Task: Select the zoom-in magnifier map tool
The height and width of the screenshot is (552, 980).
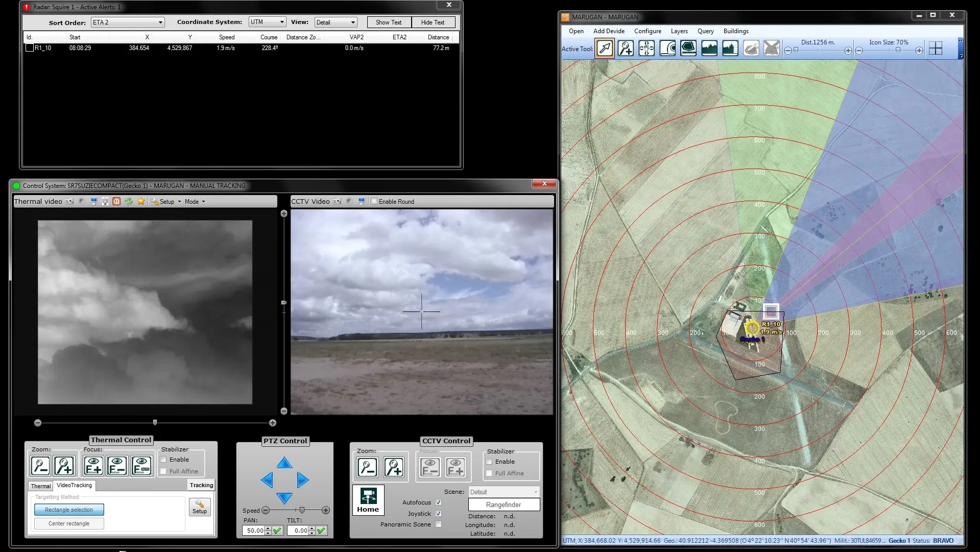Action: (x=626, y=49)
